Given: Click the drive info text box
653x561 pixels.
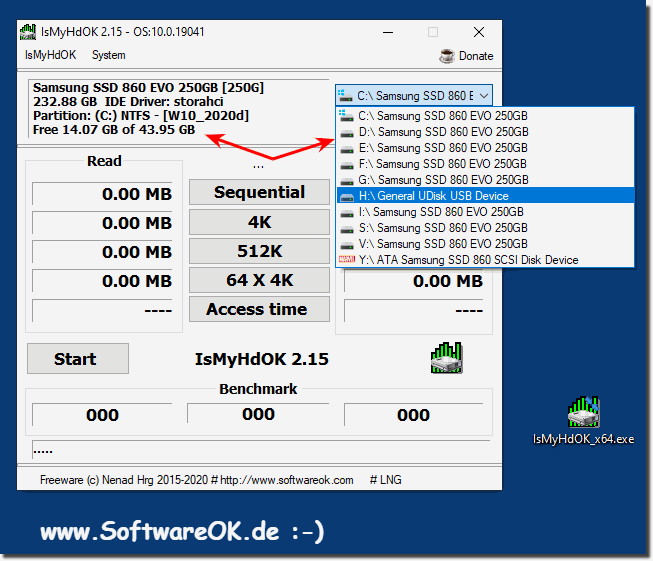Looking at the screenshot, I should pyautogui.click(x=178, y=109).
